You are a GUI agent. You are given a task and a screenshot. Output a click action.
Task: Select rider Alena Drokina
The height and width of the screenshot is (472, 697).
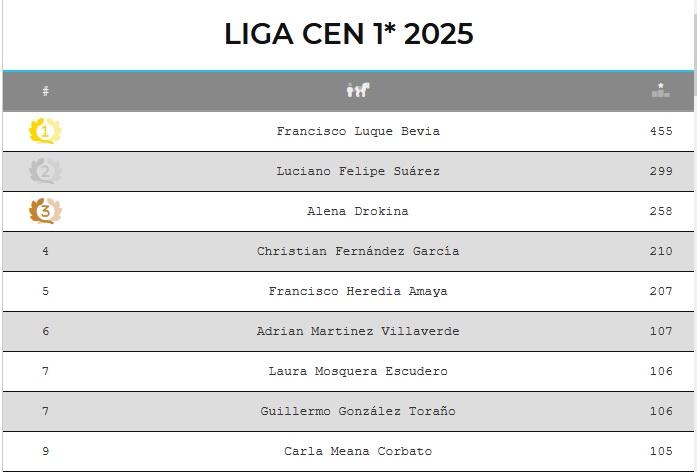coord(358,211)
